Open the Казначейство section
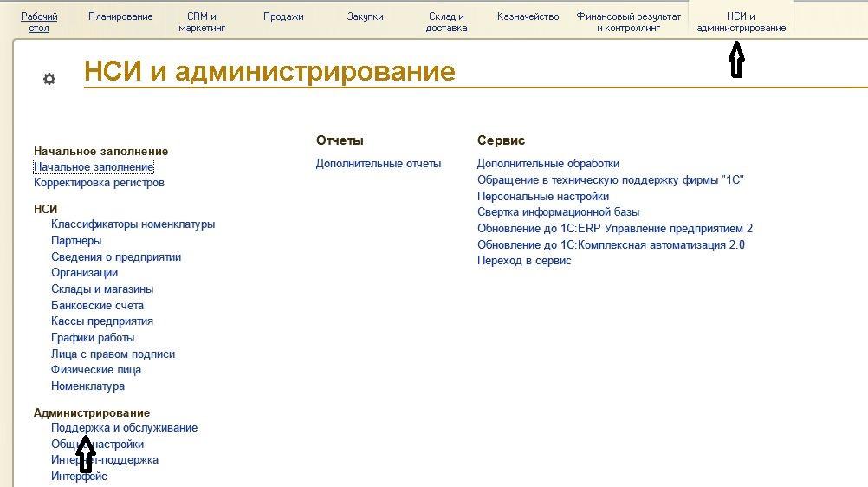The image size is (868, 487). pyautogui.click(x=528, y=16)
